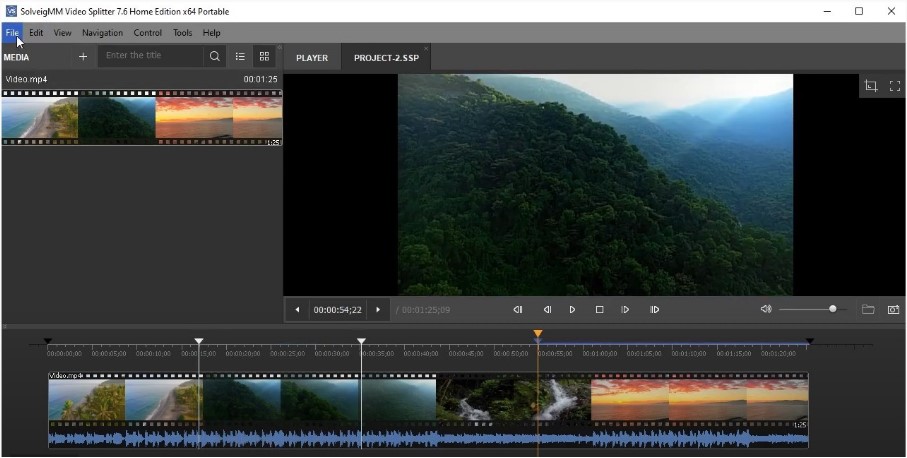Mute audio using the speaker icon
The image size is (907, 458).
(x=766, y=310)
